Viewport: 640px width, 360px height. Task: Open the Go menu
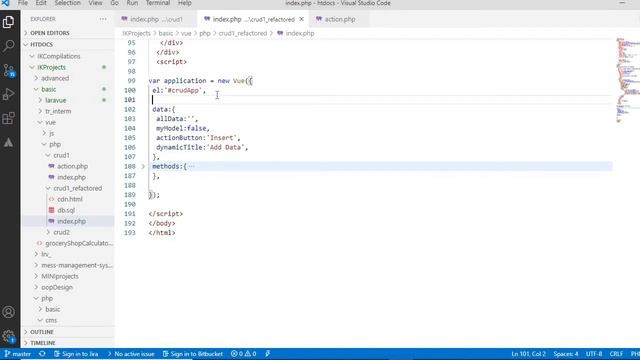114,3
